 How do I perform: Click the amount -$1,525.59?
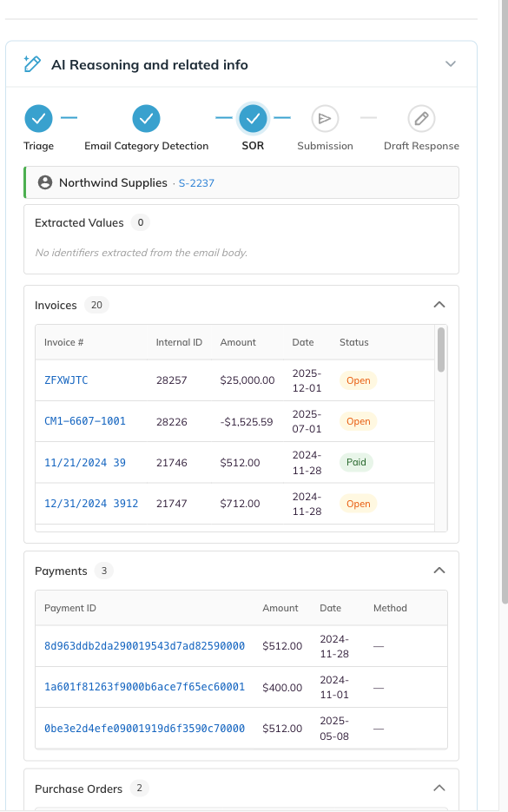coord(247,421)
